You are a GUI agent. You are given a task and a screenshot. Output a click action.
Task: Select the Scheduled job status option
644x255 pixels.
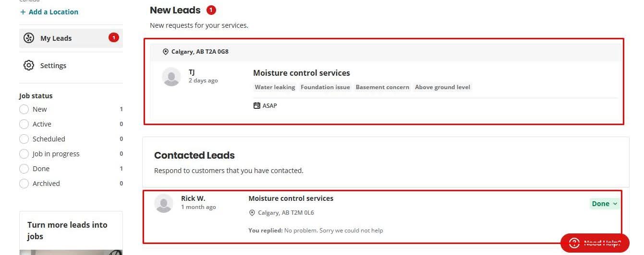24,139
